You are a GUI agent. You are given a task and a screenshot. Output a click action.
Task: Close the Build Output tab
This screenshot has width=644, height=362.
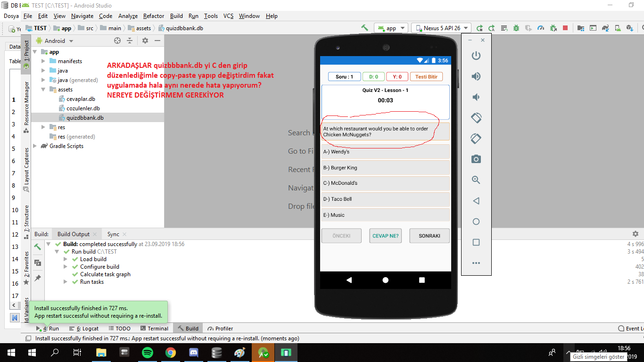coord(95,234)
